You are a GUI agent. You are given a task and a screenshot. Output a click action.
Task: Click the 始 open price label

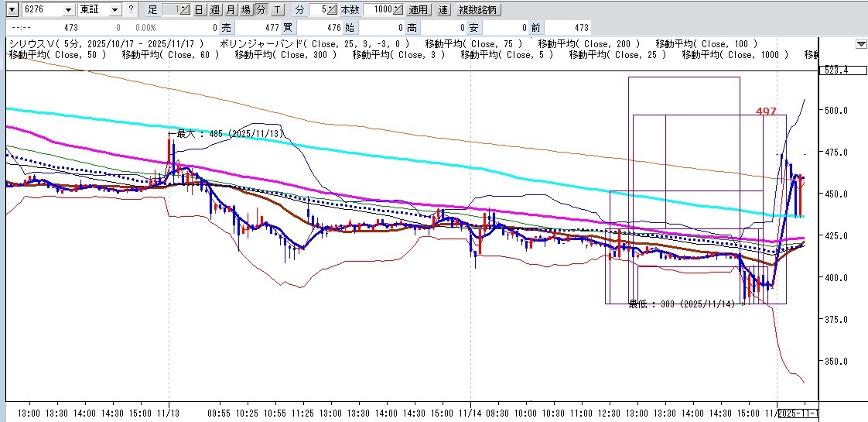(350, 27)
